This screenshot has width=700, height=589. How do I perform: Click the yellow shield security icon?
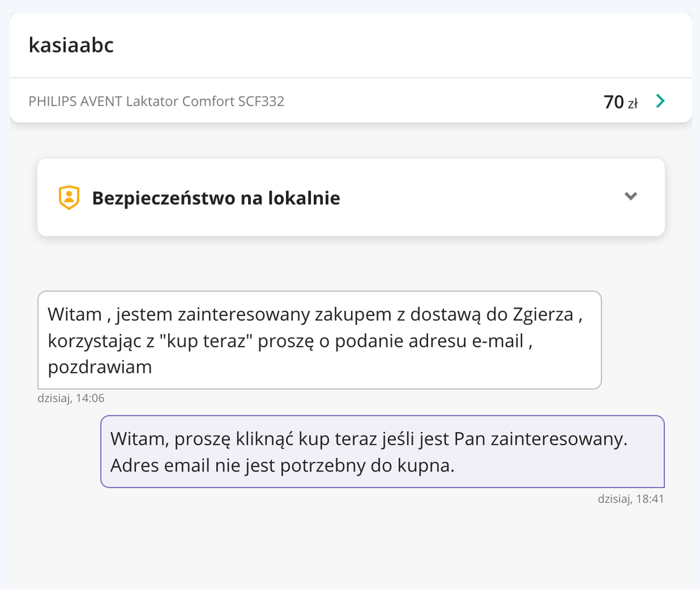[69, 198]
